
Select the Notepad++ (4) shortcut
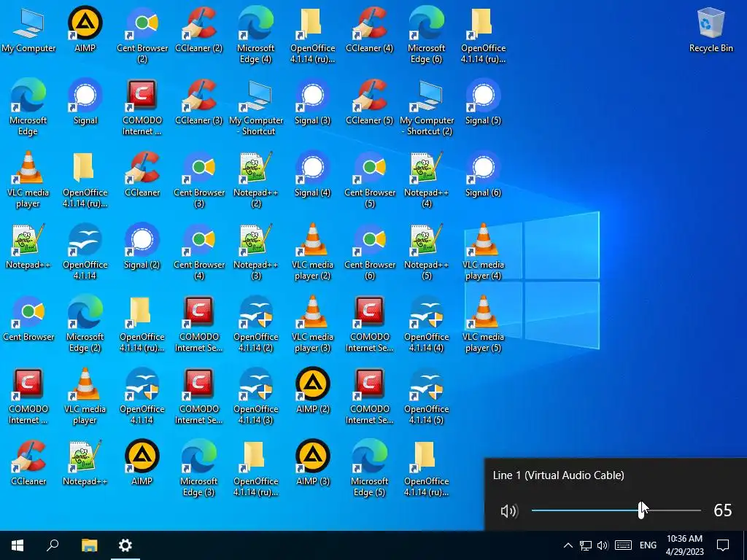point(426,179)
